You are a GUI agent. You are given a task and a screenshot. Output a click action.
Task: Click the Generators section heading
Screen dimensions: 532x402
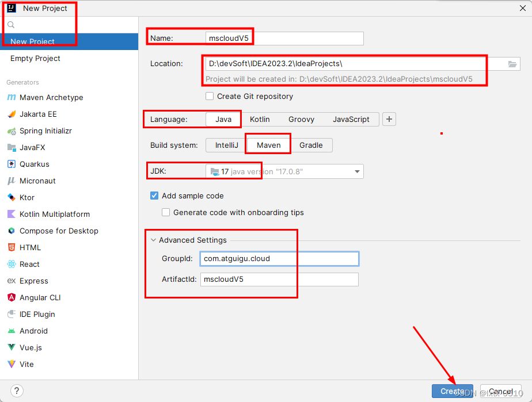click(x=22, y=82)
